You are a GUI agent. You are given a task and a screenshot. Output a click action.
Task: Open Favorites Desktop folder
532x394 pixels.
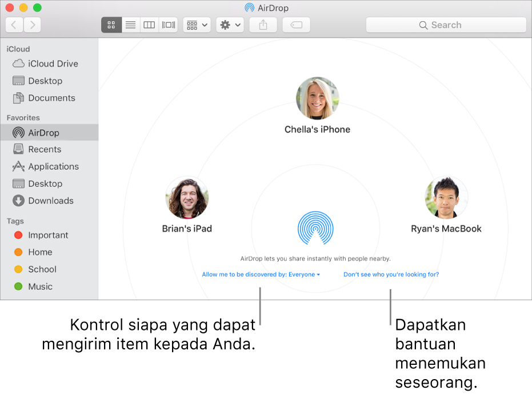49,184
